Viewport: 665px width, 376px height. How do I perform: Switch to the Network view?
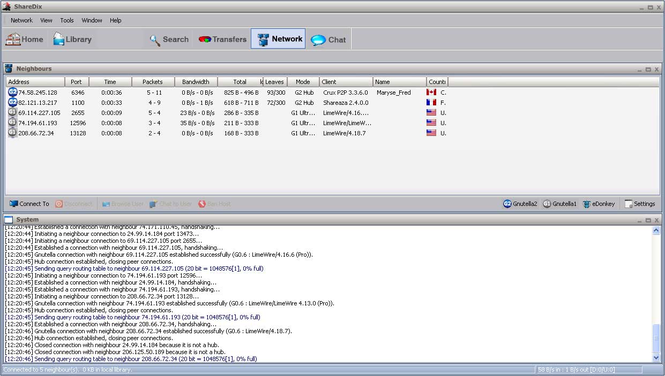[278, 39]
